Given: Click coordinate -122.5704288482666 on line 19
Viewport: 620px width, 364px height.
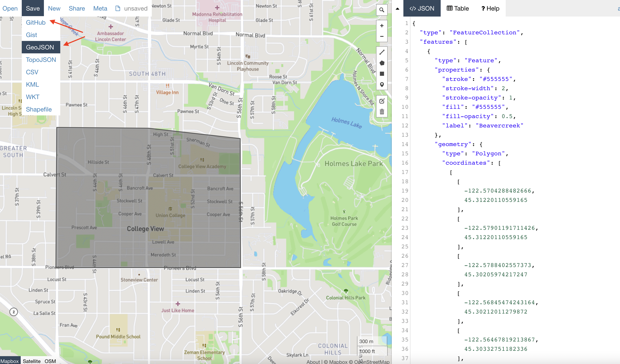Looking at the screenshot, I should (498, 191).
